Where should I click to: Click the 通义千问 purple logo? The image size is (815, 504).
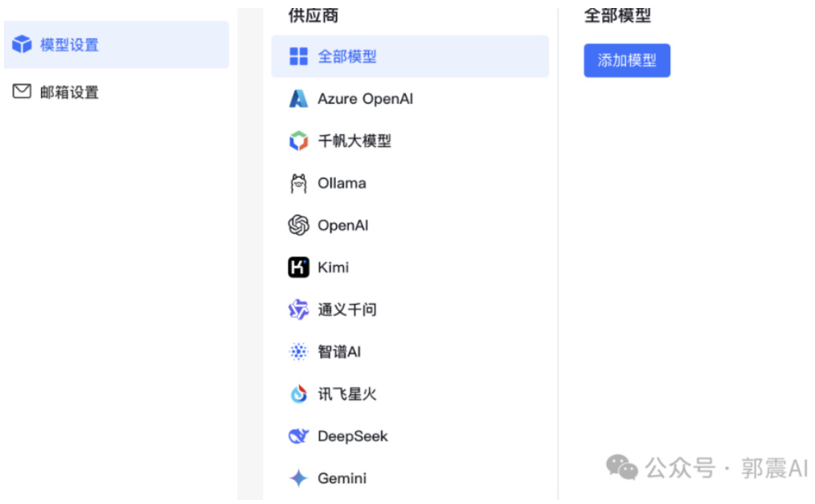[x=298, y=309]
